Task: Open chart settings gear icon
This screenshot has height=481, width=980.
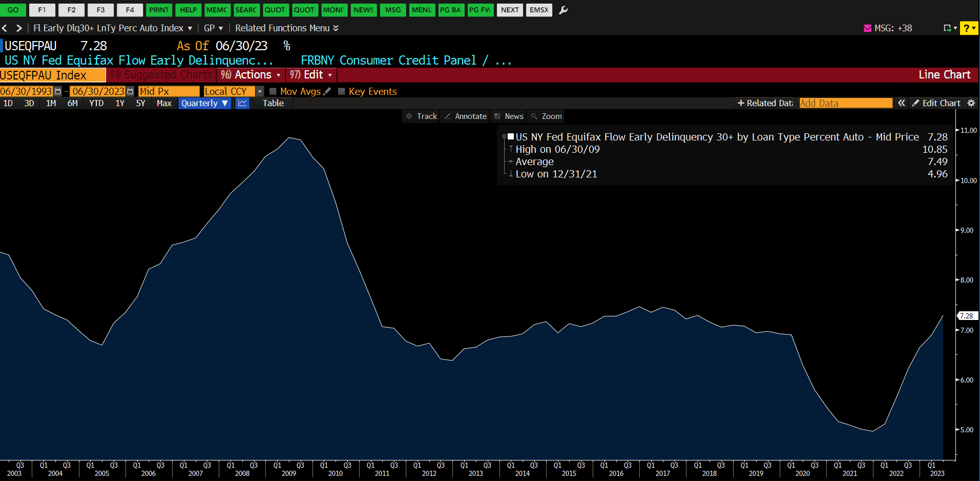Action: pyautogui.click(x=971, y=103)
